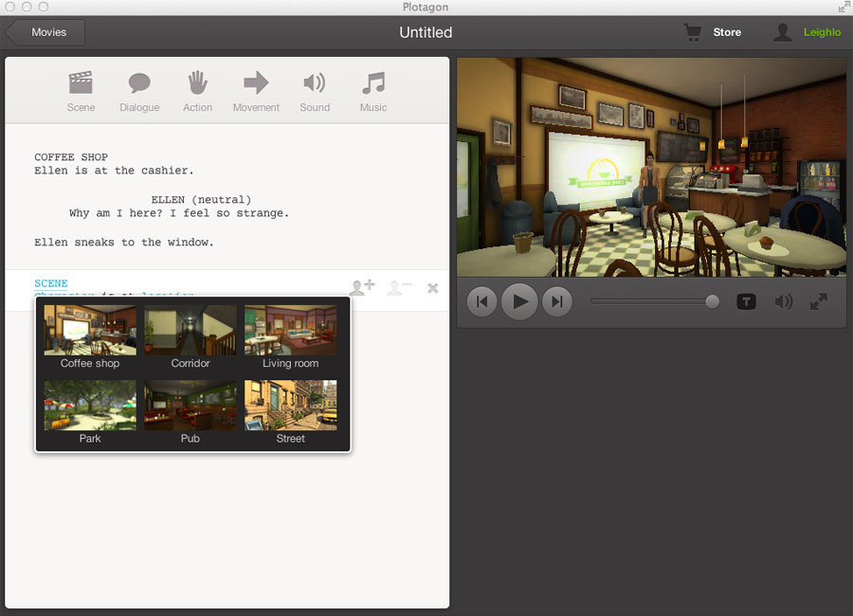This screenshot has height=616, width=853.
Task: Choose the Living room location
Action: pos(291,337)
